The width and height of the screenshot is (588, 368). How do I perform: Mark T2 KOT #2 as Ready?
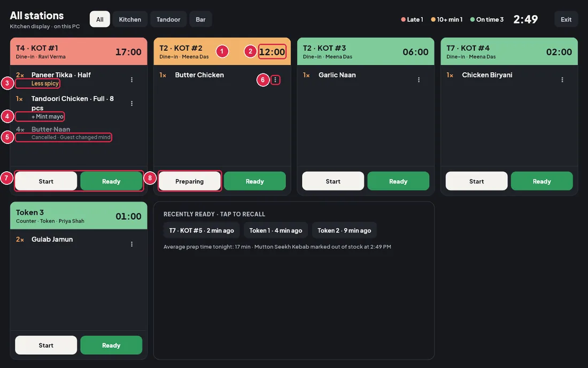click(255, 181)
